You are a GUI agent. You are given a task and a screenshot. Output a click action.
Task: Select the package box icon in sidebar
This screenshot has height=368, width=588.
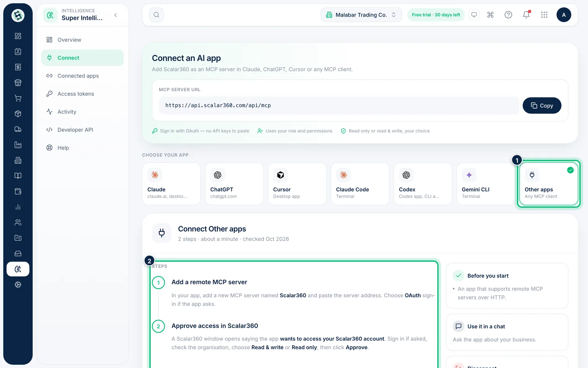[18, 114]
